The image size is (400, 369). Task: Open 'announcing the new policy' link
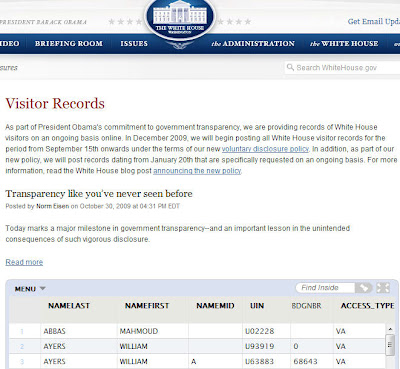[x=197, y=171]
